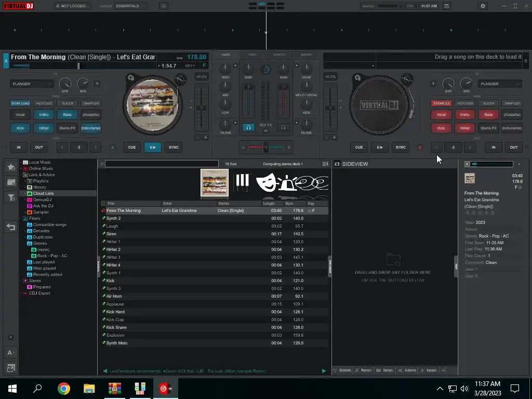Open the VirtualDJ settings gear
Image resolution: width=532 pixels, height=399 pixels.
(x=483, y=6)
